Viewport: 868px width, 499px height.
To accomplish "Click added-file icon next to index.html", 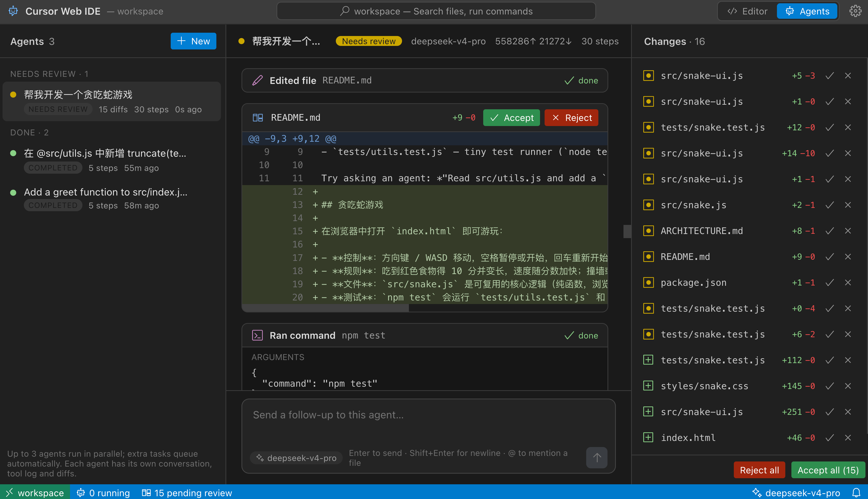I will 648,438.
